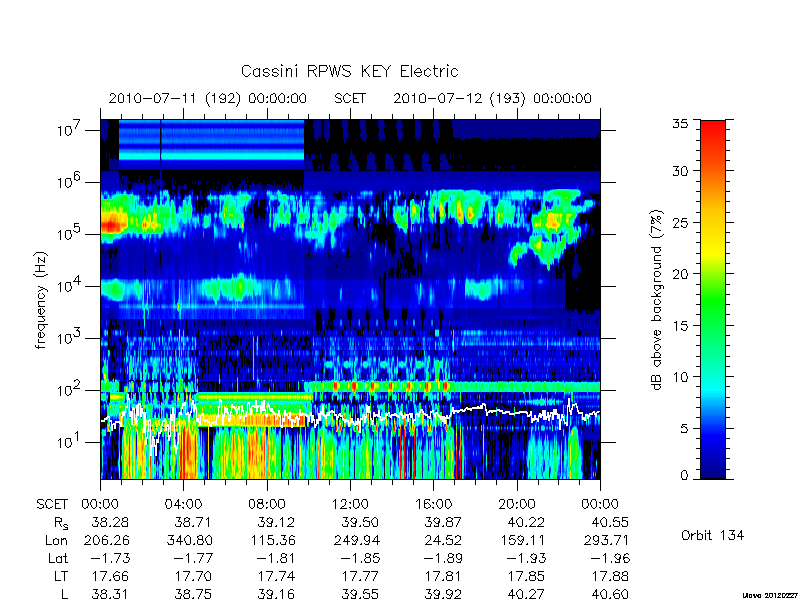Click the SCET 20:00 time label

pos(516,505)
